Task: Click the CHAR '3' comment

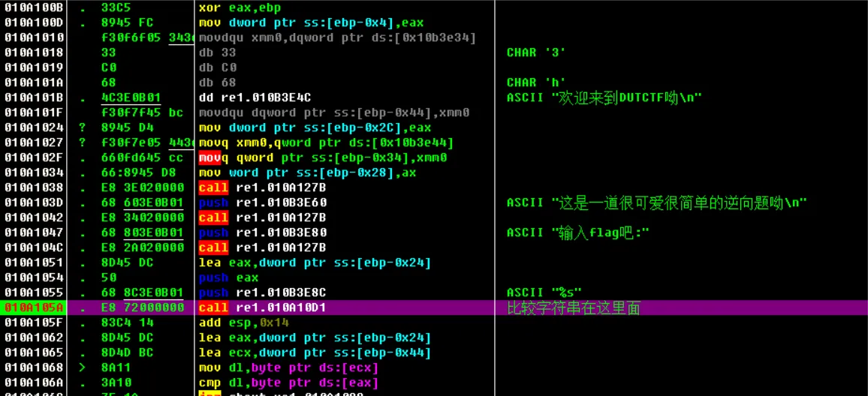Action: click(536, 52)
